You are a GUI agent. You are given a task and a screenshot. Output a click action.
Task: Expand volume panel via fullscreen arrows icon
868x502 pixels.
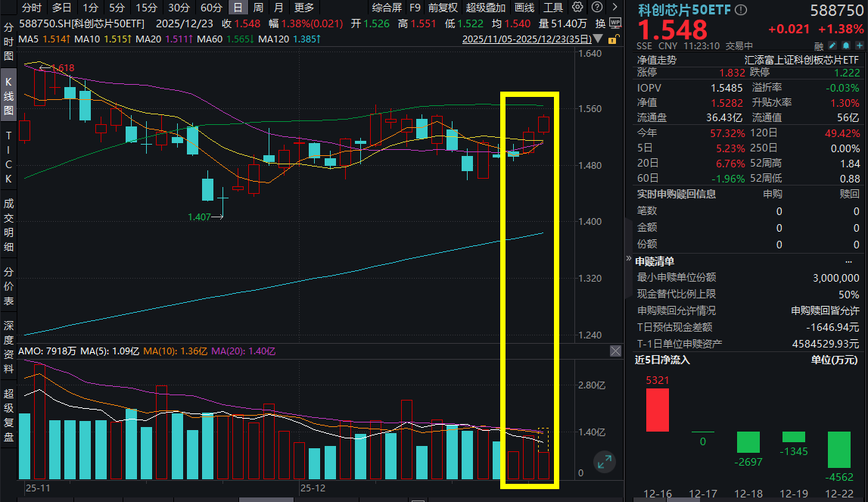pos(604,461)
